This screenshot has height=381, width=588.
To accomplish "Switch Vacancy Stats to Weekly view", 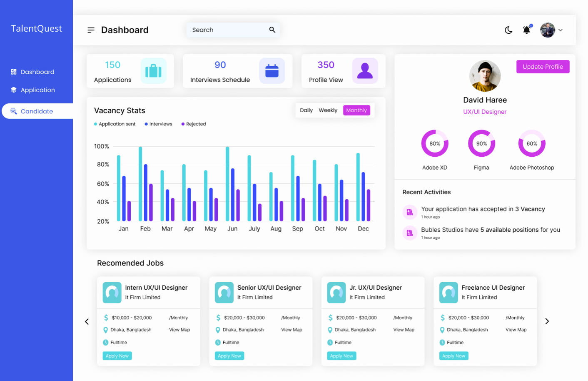I will [x=328, y=110].
